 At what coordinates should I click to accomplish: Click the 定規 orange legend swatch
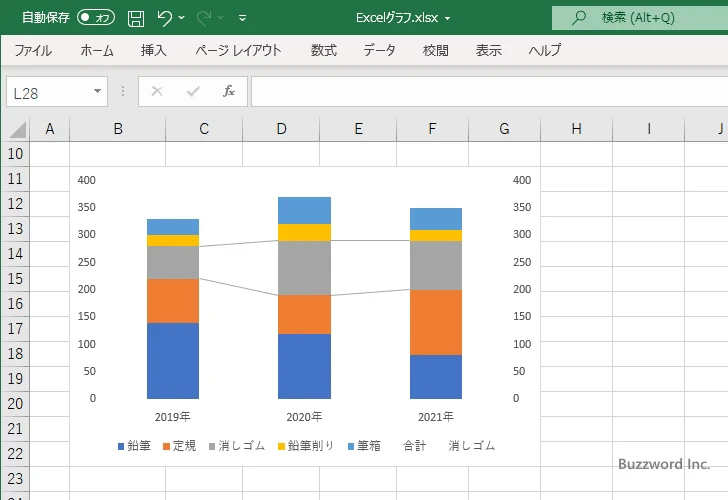[x=166, y=447]
